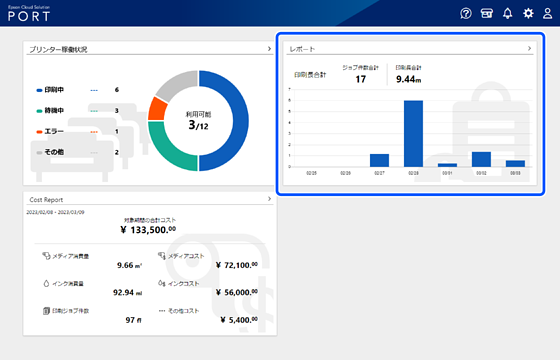Click the blue printing legend item

coord(50,90)
